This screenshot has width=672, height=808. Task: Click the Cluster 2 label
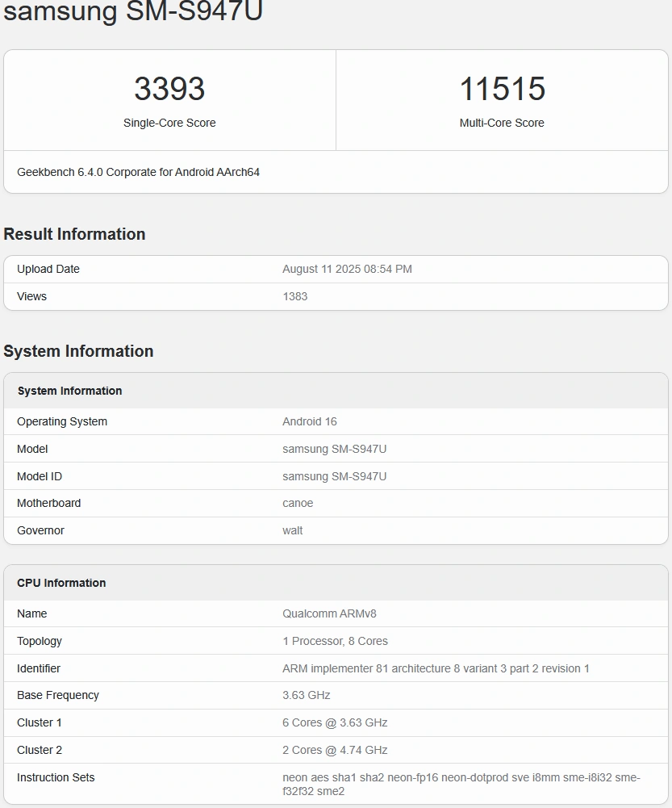(x=40, y=750)
